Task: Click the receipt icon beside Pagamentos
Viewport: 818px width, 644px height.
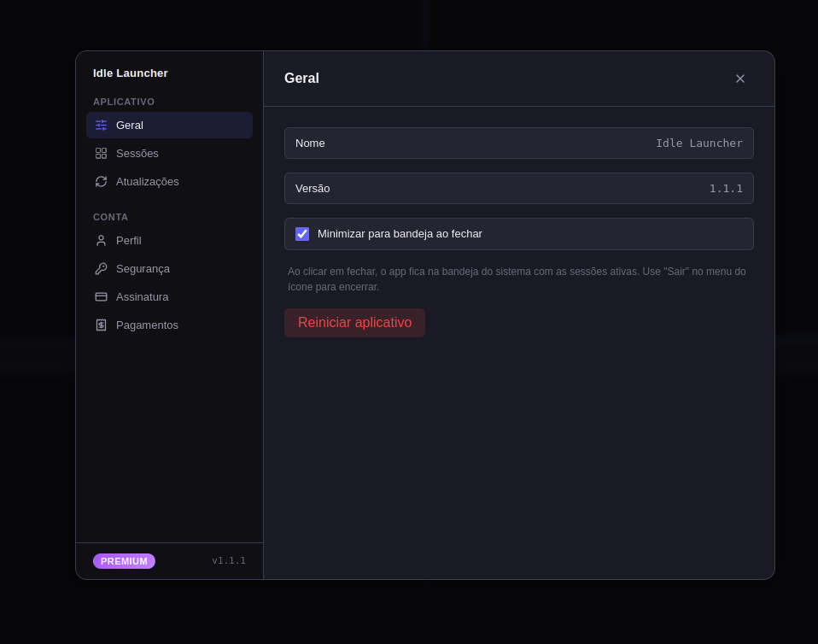Action: click(102, 325)
